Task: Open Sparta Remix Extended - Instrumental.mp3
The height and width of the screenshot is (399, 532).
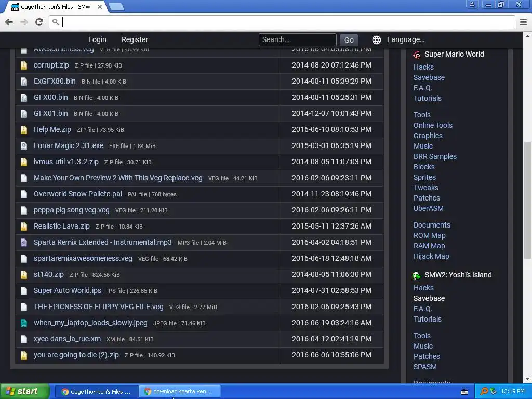Action: 102,242
